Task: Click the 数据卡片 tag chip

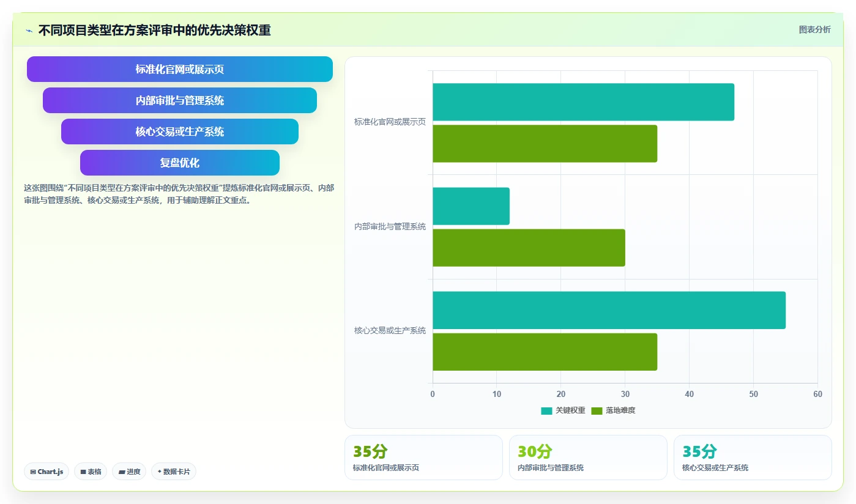Action: coord(174,472)
